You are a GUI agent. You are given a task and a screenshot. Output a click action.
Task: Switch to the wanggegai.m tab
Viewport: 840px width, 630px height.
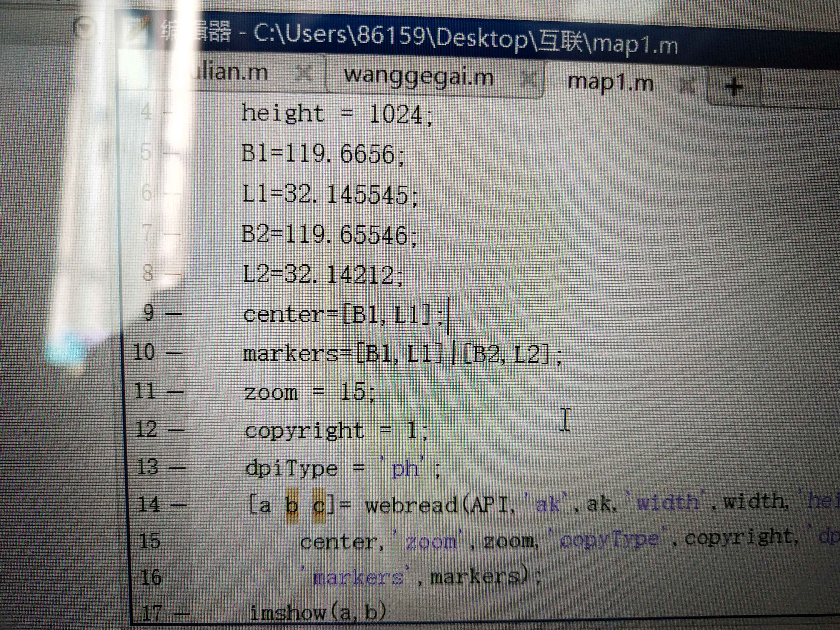(x=419, y=77)
